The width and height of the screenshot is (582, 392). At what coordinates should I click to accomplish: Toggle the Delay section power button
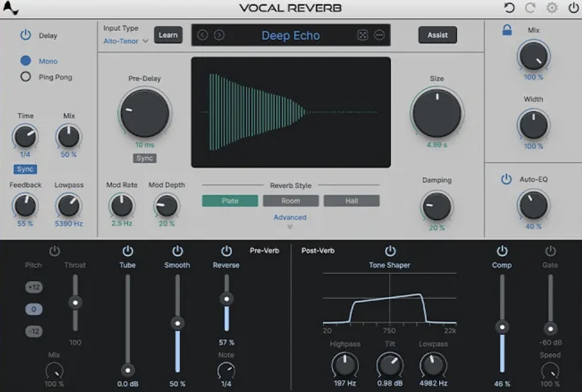(x=25, y=35)
